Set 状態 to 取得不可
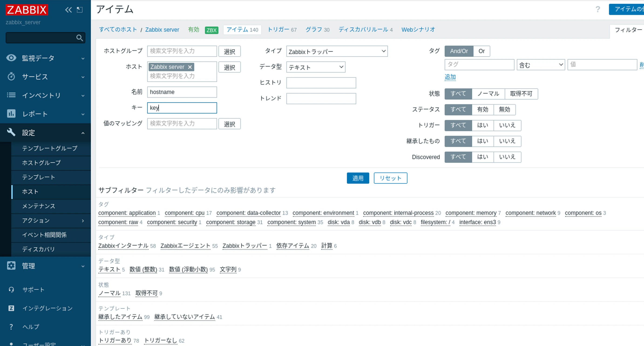This screenshot has height=346, width=644. click(x=521, y=94)
